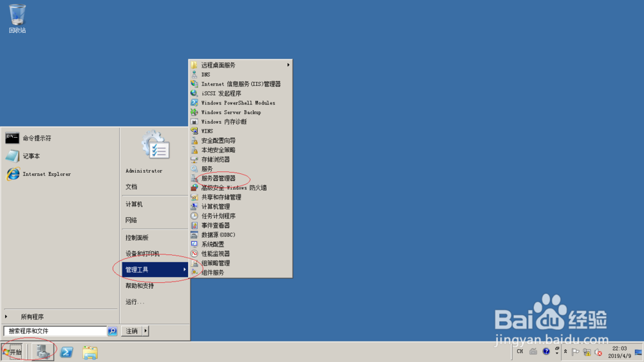
Task: Click Windows Server Backup icon
Action: click(194, 112)
